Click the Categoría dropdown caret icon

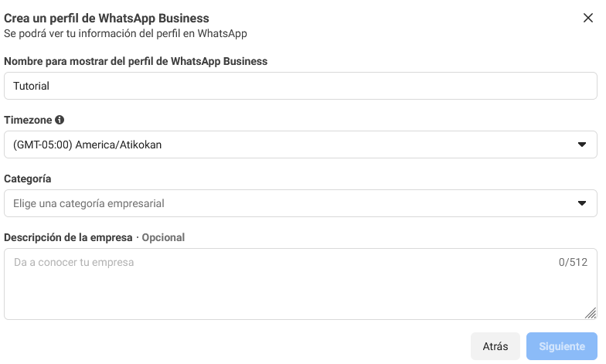[x=582, y=203]
